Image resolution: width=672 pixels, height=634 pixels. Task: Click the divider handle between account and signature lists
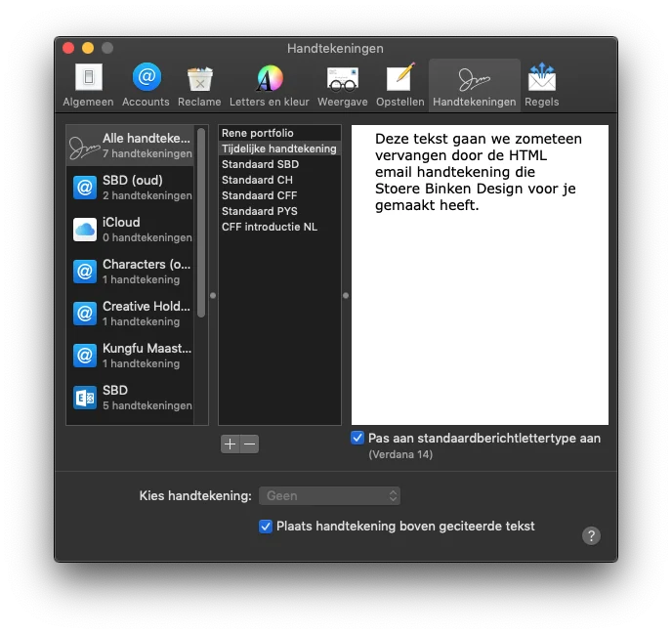pyautogui.click(x=213, y=295)
